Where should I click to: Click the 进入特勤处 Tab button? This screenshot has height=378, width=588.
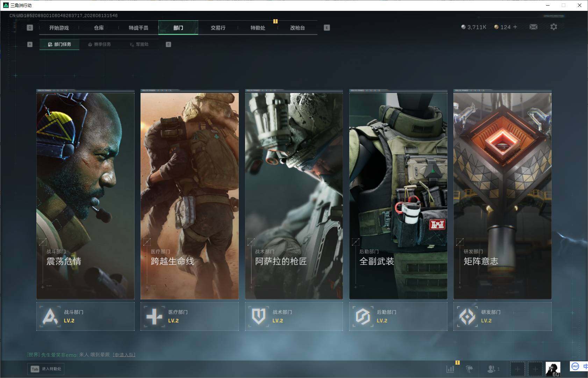pyautogui.click(x=46, y=369)
